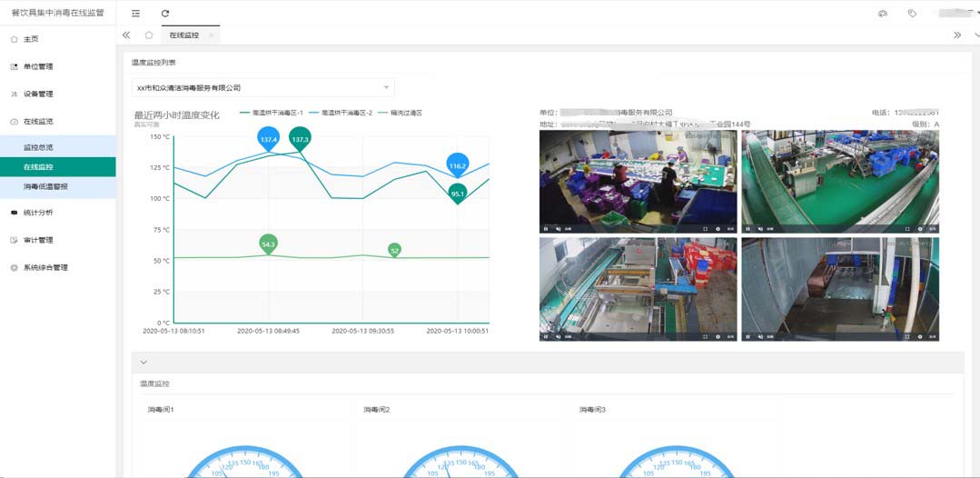Fullscreen the top-right camera video
This screenshot has height=478, width=980.
point(906,229)
